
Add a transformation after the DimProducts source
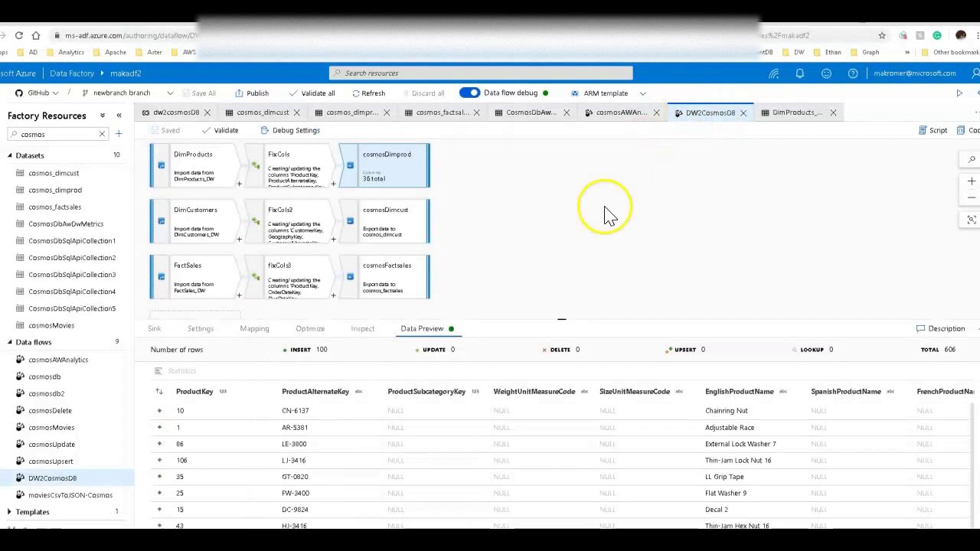tap(239, 184)
